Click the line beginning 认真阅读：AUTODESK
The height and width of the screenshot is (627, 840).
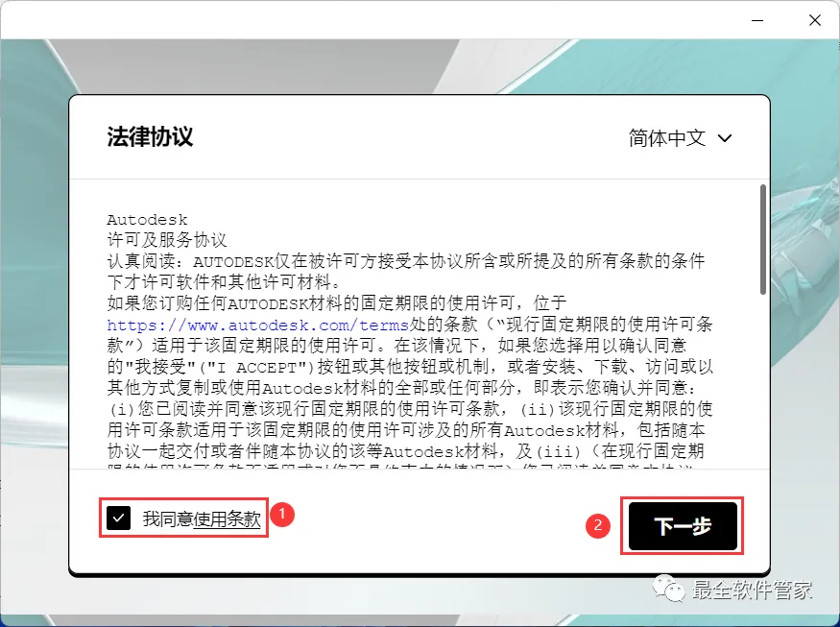pos(406,261)
